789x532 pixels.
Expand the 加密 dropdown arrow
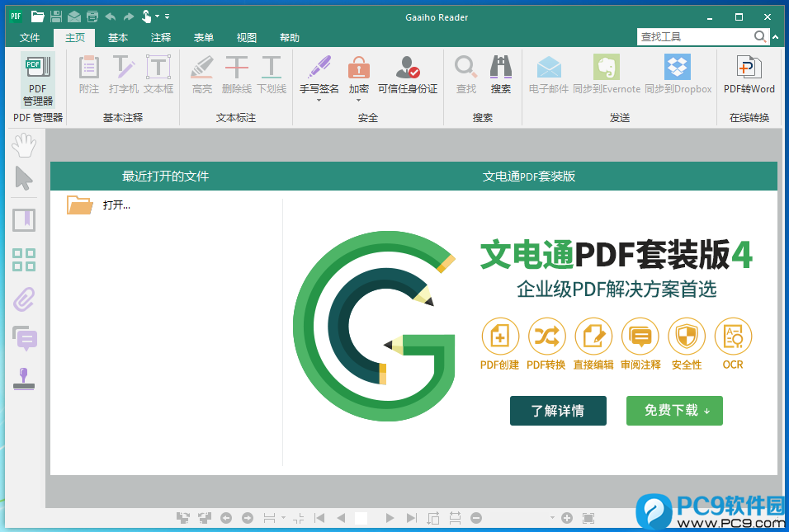pyautogui.click(x=359, y=100)
